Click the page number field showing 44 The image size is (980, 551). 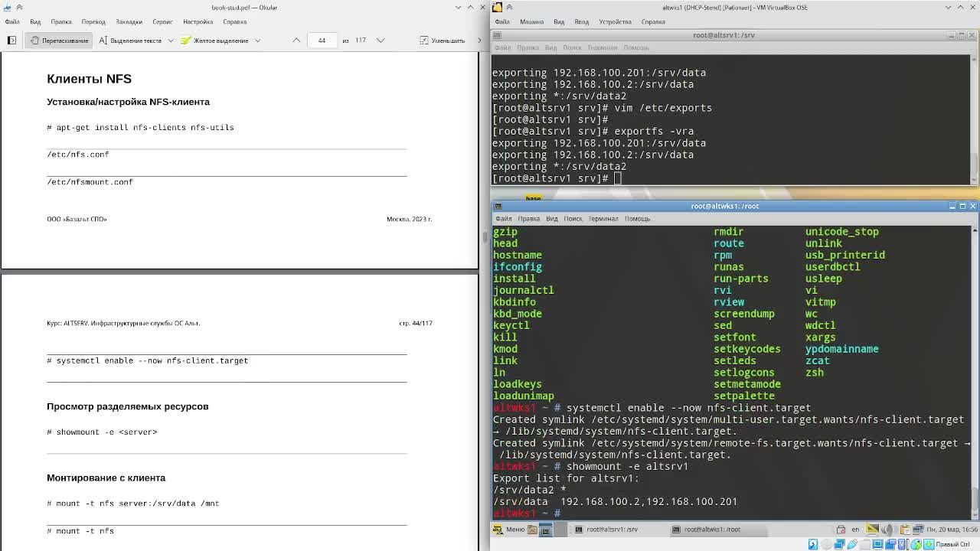322,40
